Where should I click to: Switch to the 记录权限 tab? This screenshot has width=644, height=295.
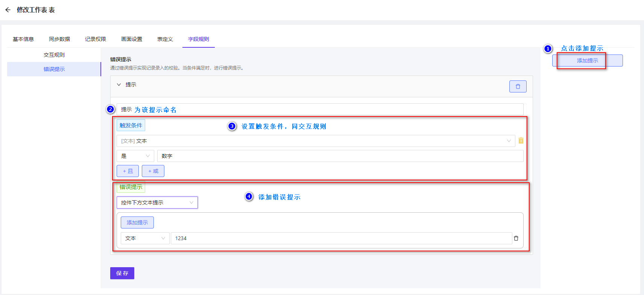tap(96, 39)
